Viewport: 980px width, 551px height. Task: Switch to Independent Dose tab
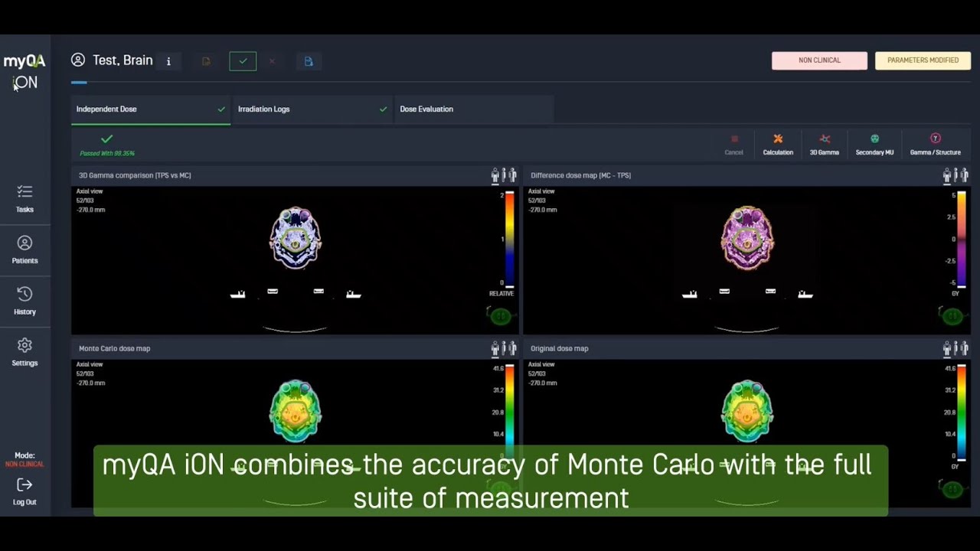coord(151,109)
